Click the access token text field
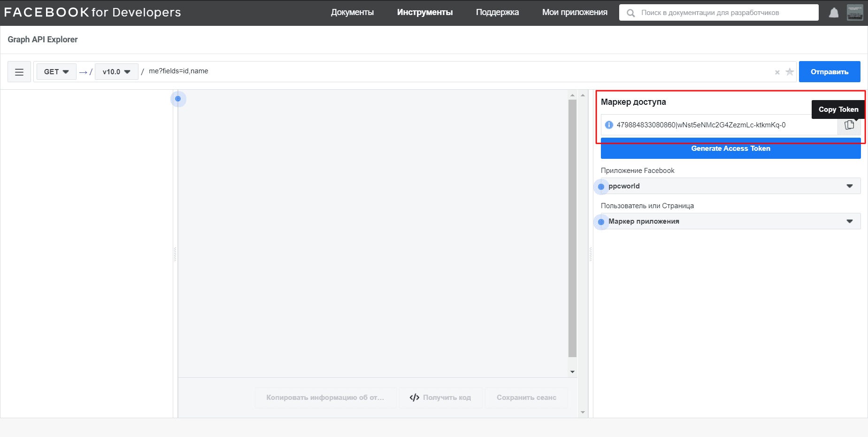The height and width of the screenshot is (437, 868). point(719,125)
